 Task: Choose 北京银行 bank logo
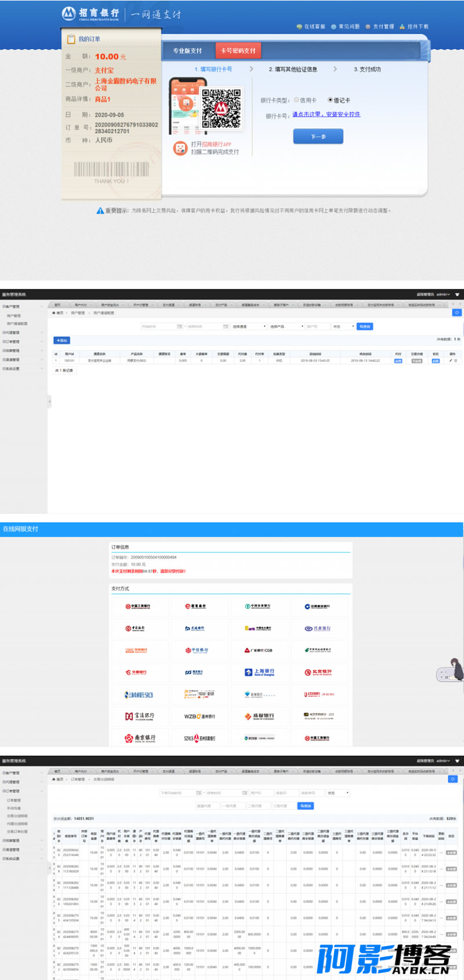pyautogui.click(x=318, y=672)
